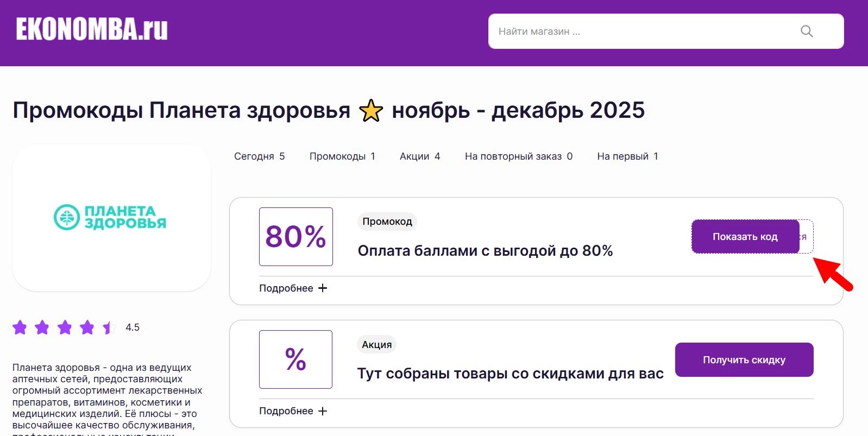Screen dimensions: 868x436
Task: Expand Подробнее on the 80% promo offer
Action: point(287,288)
